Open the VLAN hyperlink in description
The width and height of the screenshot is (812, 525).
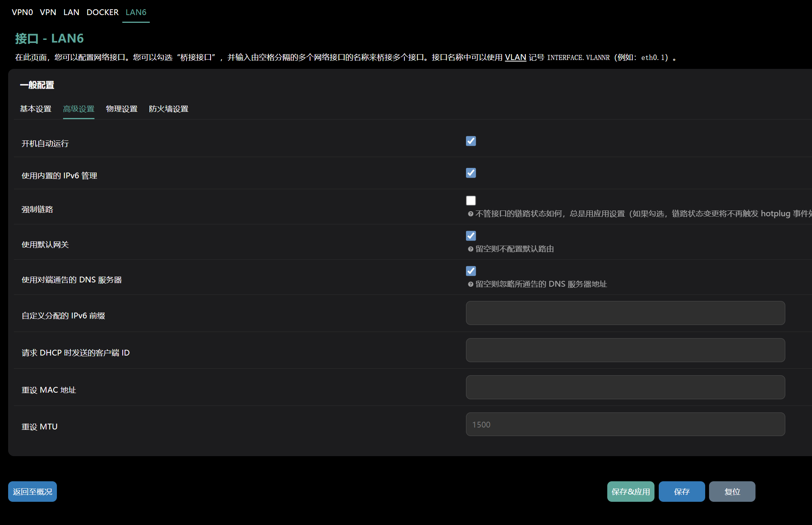[x=515, y=57]
